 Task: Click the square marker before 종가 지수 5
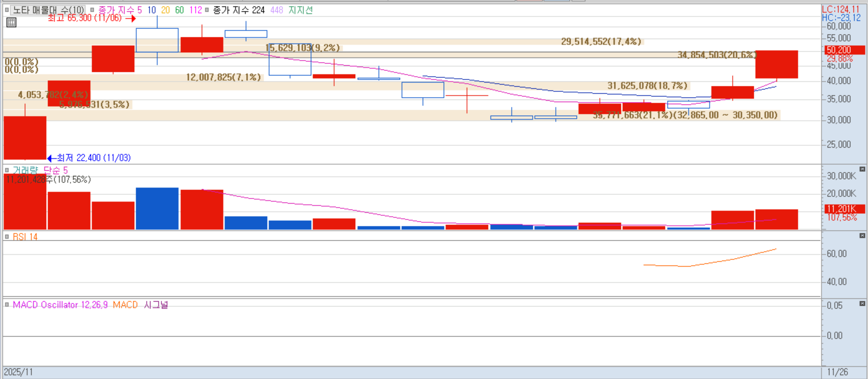point(92,10)
